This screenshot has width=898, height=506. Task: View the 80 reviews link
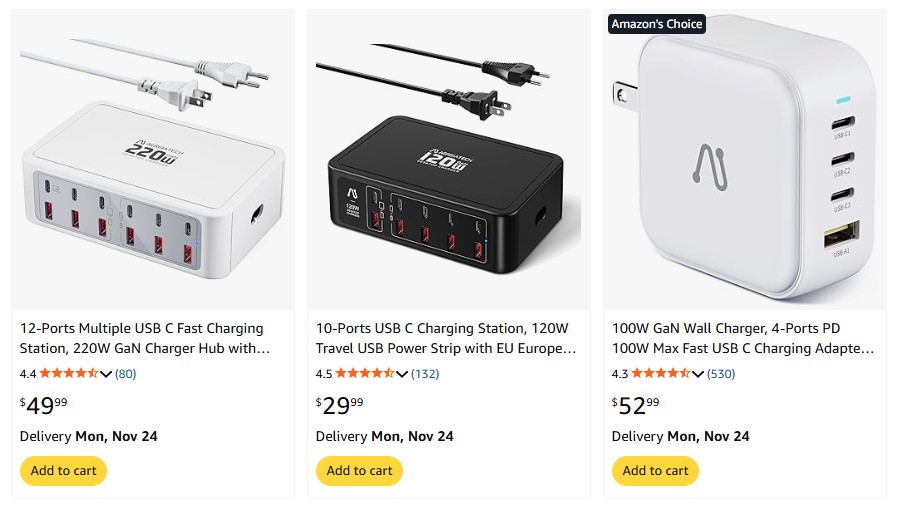tap(126, 374)
